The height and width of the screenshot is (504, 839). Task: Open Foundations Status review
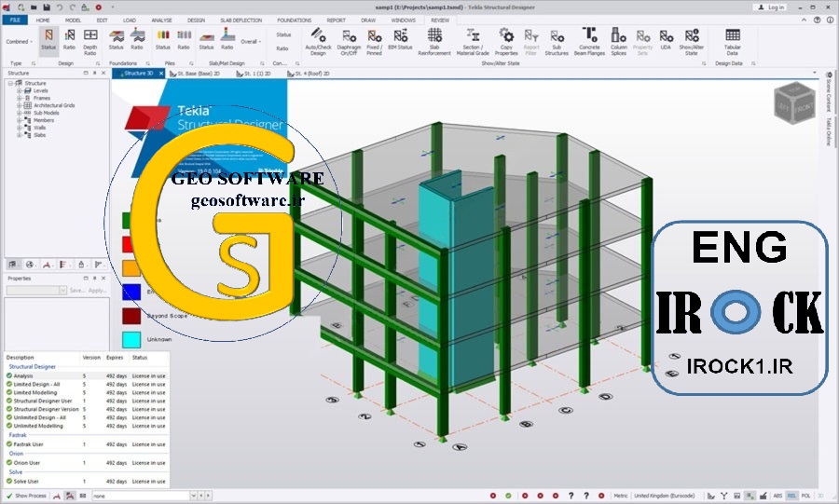[x=117, y=41]
